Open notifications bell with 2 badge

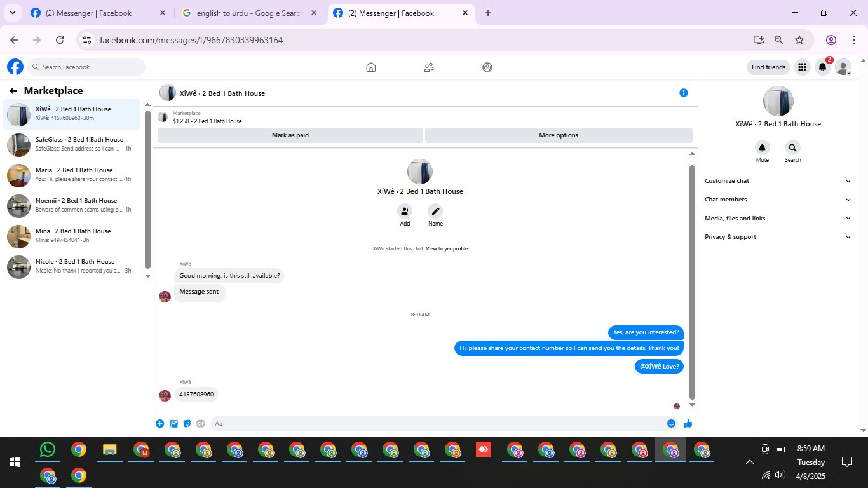[823, 67]
